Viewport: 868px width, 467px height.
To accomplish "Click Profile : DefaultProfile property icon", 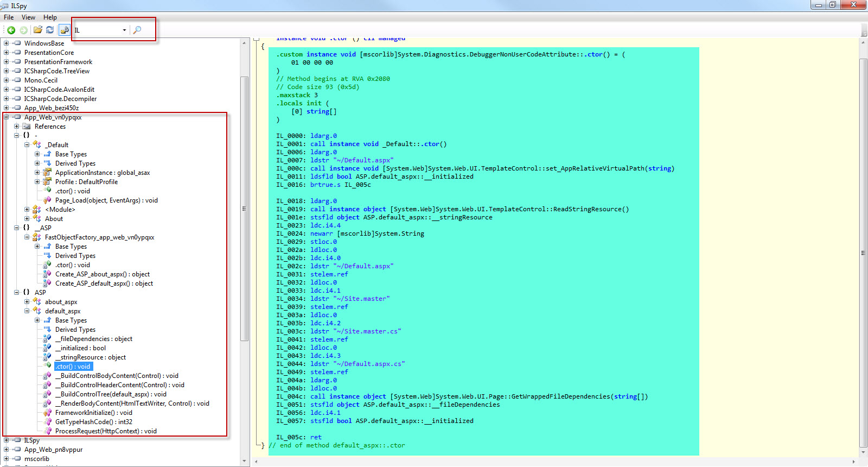I will [47, 181].
